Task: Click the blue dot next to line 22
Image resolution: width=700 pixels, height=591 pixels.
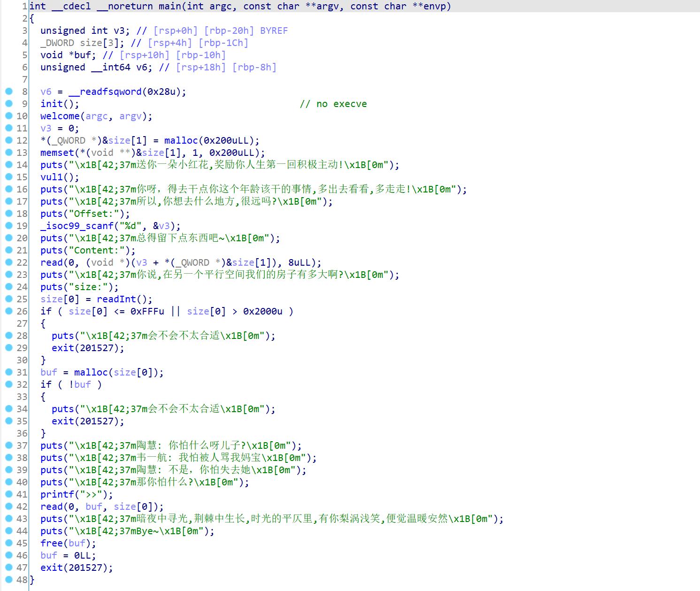Action: tap(9, 262)
